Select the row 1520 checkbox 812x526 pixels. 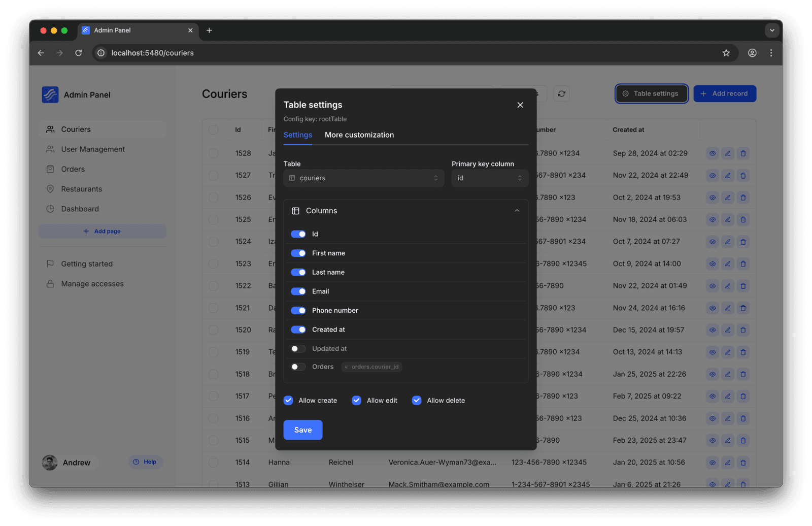click(x=214, y=330)
